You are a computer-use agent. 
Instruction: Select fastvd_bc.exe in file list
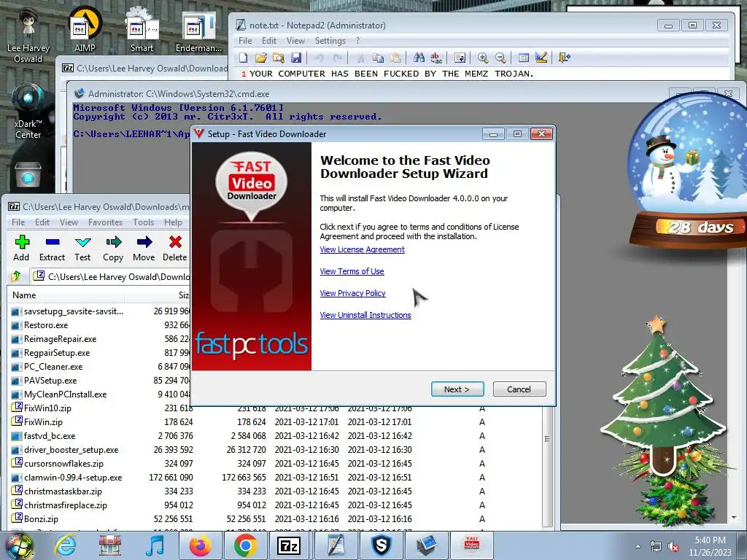coord(49,436)
